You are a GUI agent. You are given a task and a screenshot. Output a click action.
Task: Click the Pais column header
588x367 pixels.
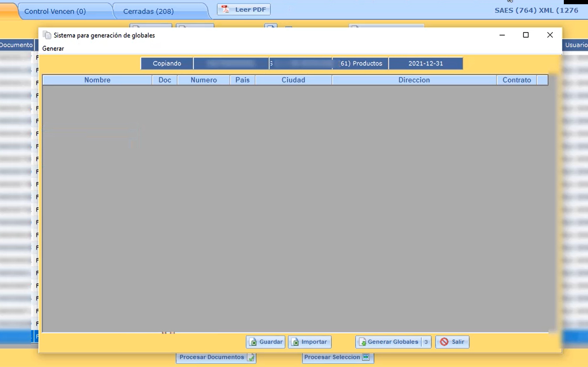click(242, 80)
